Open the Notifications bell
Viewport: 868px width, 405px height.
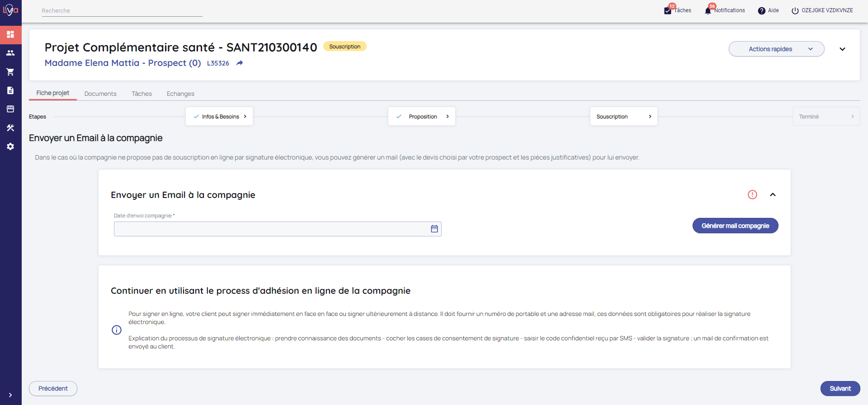pos(708,11)
